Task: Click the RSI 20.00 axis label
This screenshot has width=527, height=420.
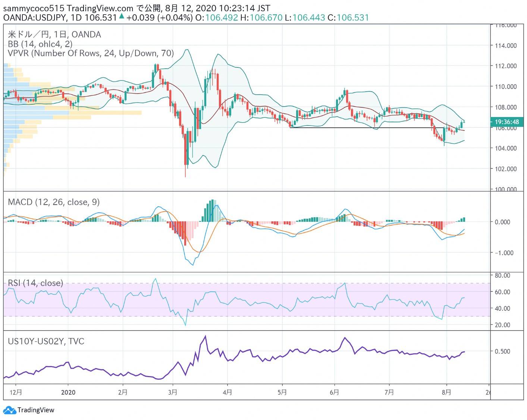Action: pos(502,325)
